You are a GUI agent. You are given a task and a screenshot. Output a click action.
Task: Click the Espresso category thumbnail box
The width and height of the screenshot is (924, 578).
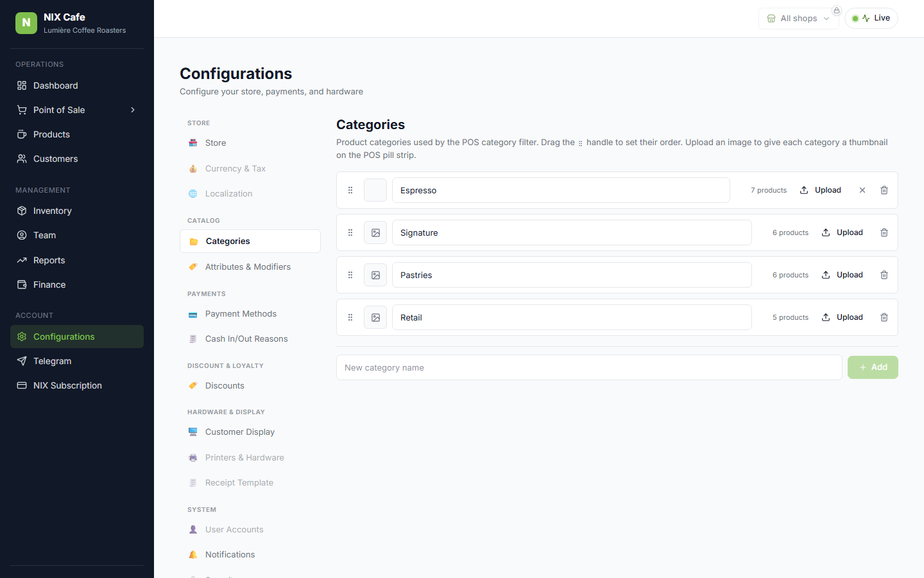(x=375, y=190)
